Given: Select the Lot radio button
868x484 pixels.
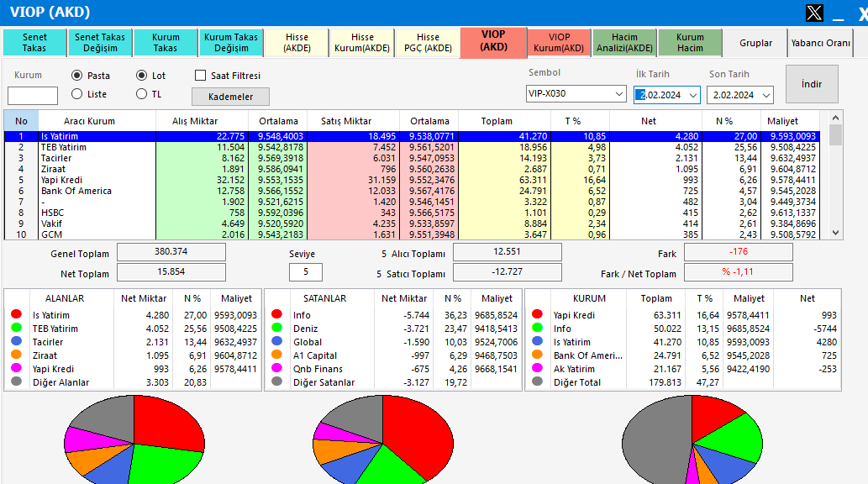Looking at the screenshot, I should point(142,76).
